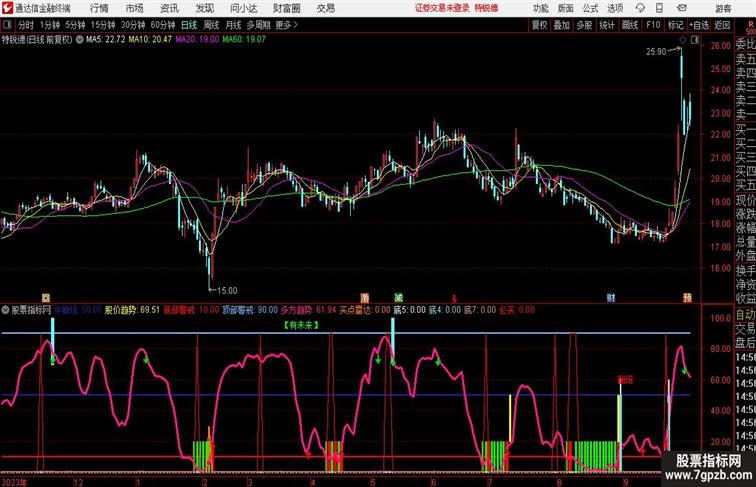Click the 画线 drawing button
Screen dimensions: 756x487
[630, 25]
